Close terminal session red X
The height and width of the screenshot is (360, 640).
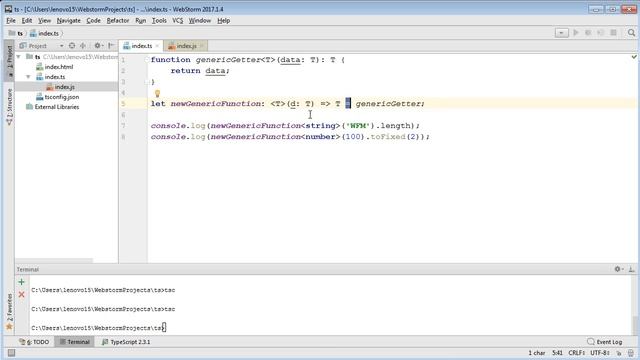pos(22,294)
